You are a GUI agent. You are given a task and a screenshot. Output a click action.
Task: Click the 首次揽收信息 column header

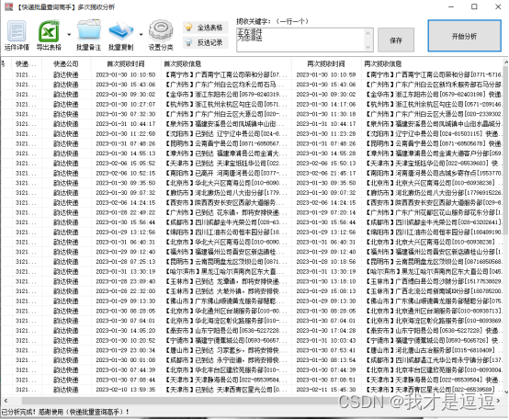click(x=226, y=64)
